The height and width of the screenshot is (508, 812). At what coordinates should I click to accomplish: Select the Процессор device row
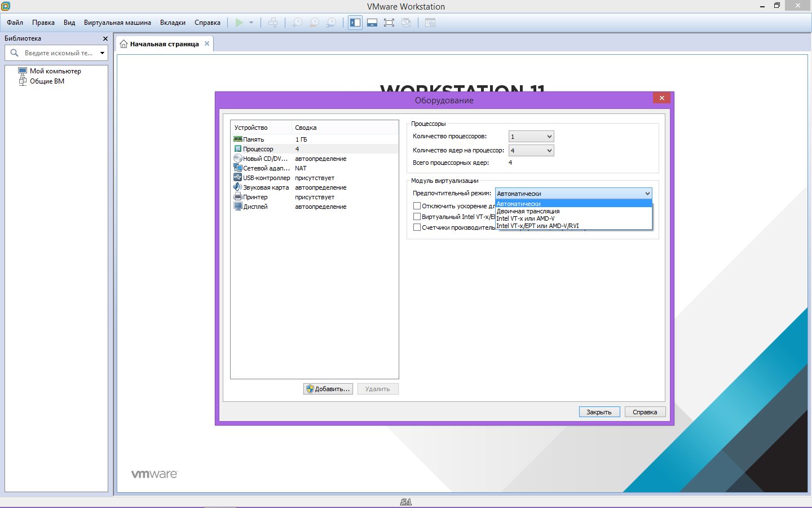click(315, 149)
